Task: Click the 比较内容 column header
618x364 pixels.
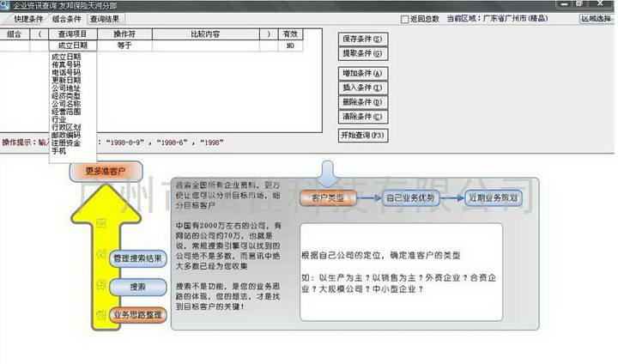Action: click(206, 34)
